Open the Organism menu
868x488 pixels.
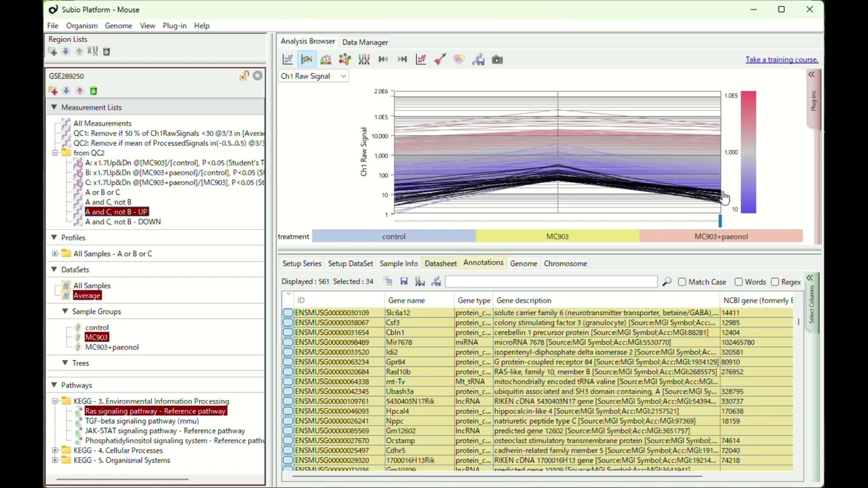[81, 26]
